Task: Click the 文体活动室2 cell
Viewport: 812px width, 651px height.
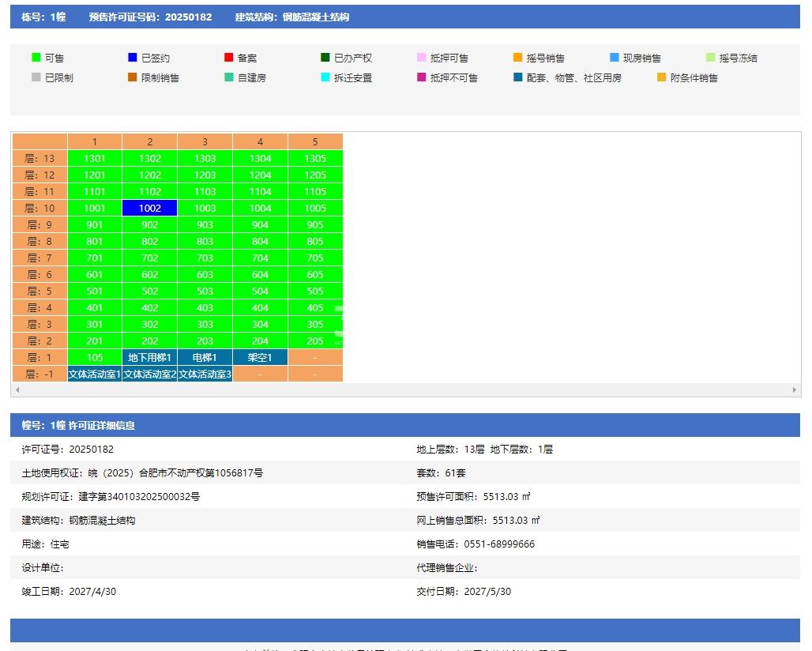Action: pos(149,374)
